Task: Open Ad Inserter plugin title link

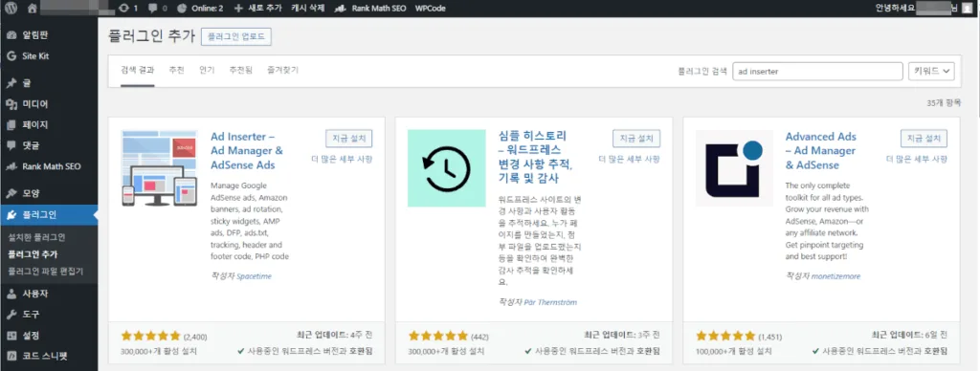Action: 247,150
